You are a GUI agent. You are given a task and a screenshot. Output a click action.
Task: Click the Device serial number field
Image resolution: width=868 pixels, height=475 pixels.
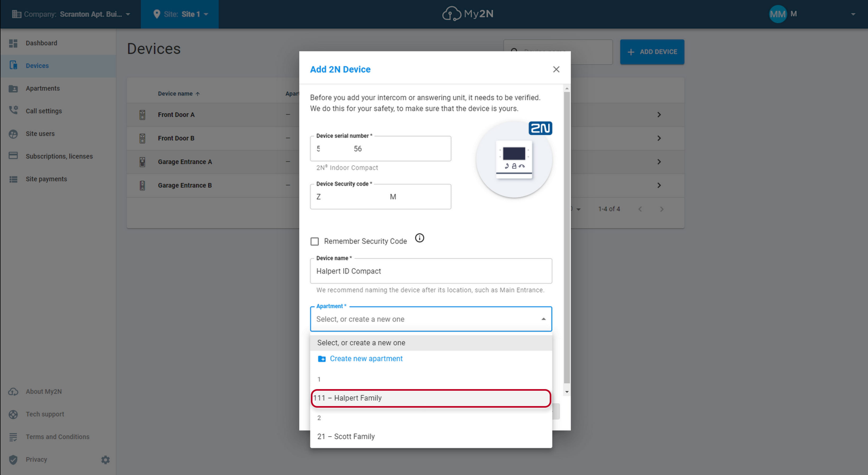tap(381, 149)
